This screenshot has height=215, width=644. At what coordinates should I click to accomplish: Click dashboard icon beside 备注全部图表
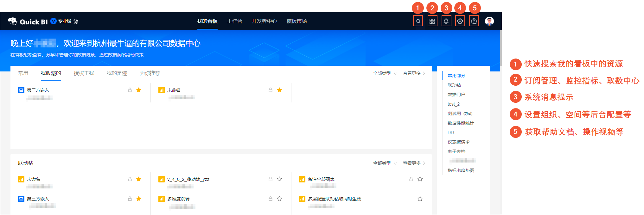click(302, 179)
